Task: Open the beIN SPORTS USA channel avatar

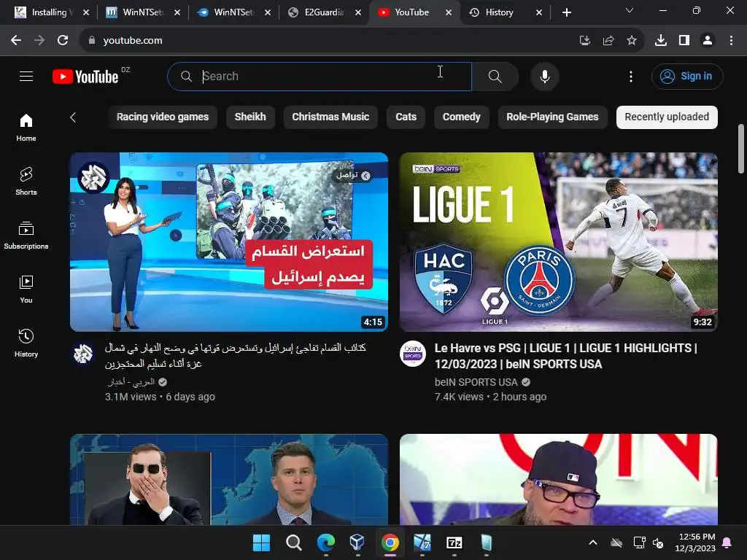Action: click(413, 354)
